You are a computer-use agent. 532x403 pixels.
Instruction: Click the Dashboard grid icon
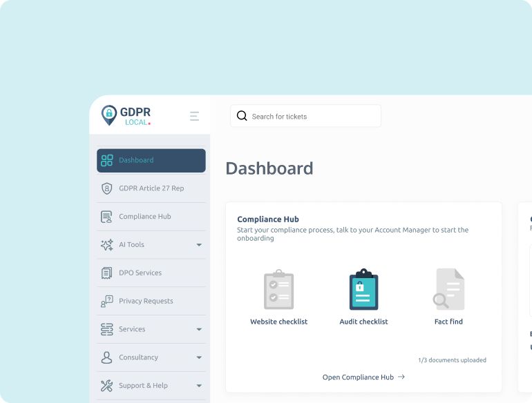pos(107,160)
